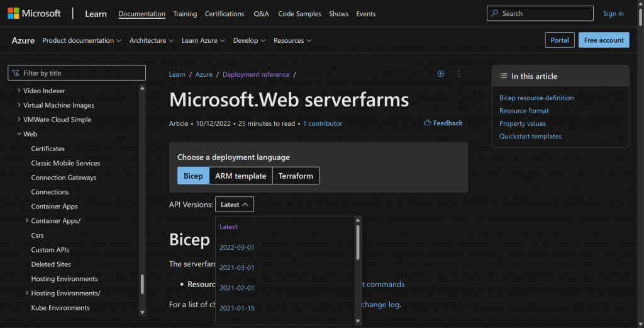The height and width of the screenshot is (328, 644).
Task: Click the thumbs-up Feedback icon
Action: pos(427,123)
